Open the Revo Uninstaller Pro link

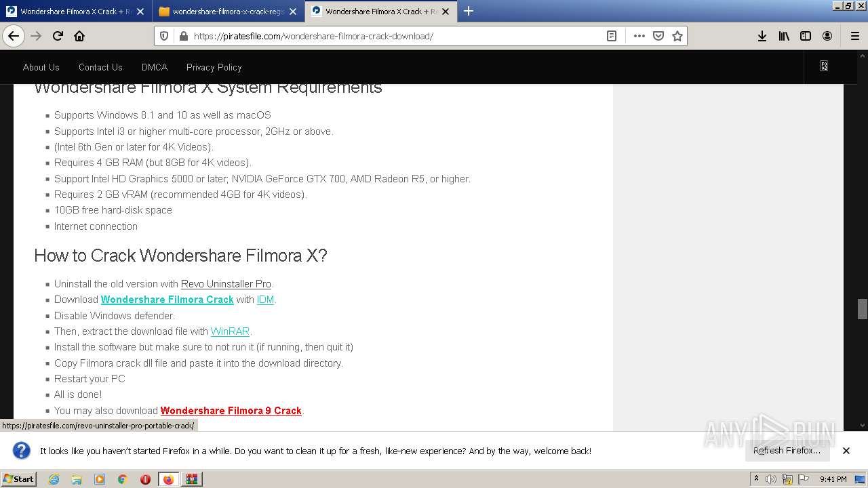click(x=226, y=284)
